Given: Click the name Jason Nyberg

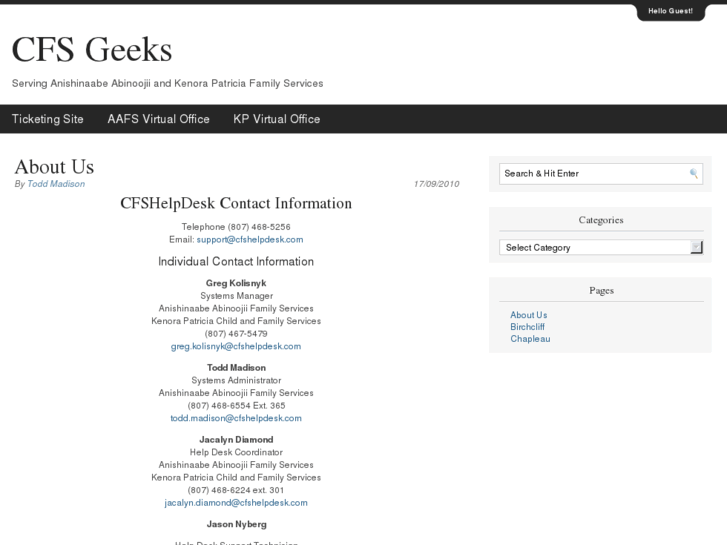Looking at the screenshot, I should (x=236, y=525).
